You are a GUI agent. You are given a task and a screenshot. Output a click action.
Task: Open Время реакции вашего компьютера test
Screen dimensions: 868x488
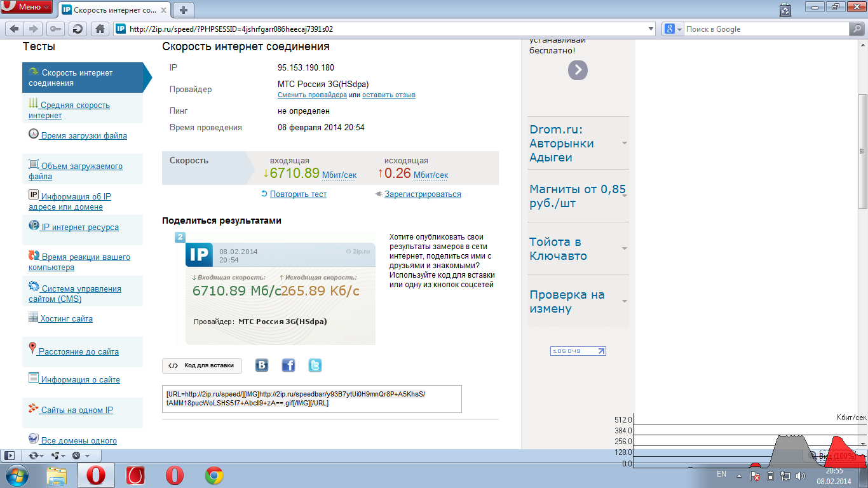point(79,262)
